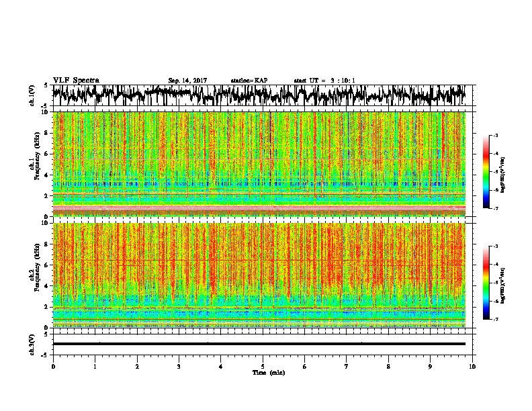This screenshot has height=411, width=532.
Task: Click the ch.2 frequency axis 6 tick label
Action: pos(46,265)
